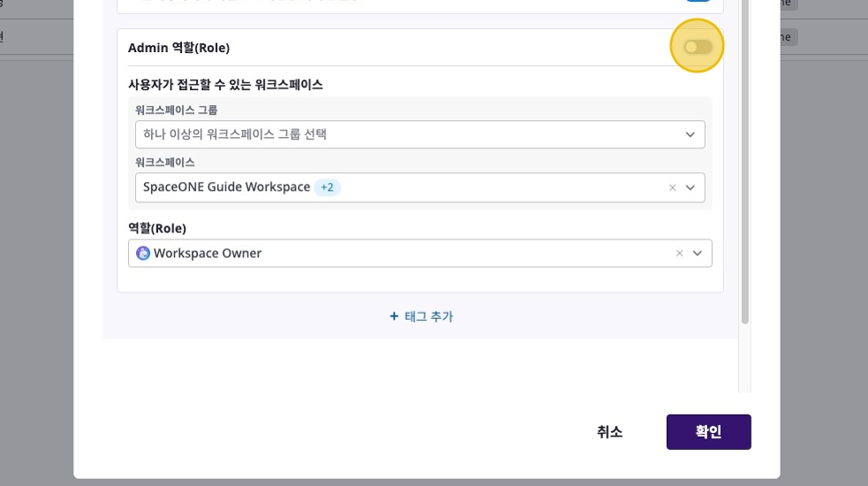
Task: Click the plus icon beside 태그 추가
Action: point(394,316)
